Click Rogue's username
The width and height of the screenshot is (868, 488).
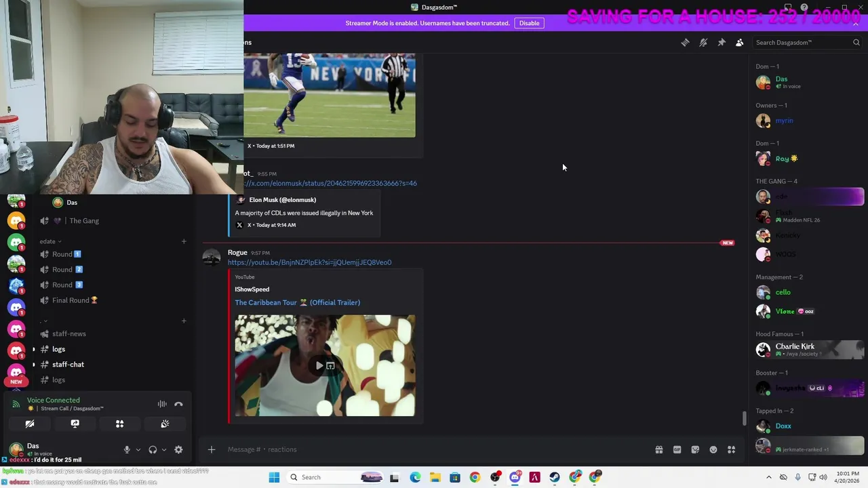point(237,252)
